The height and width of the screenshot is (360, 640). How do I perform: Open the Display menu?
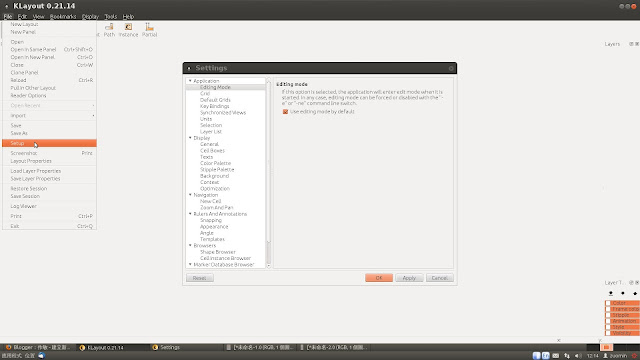tap(90, 17)
